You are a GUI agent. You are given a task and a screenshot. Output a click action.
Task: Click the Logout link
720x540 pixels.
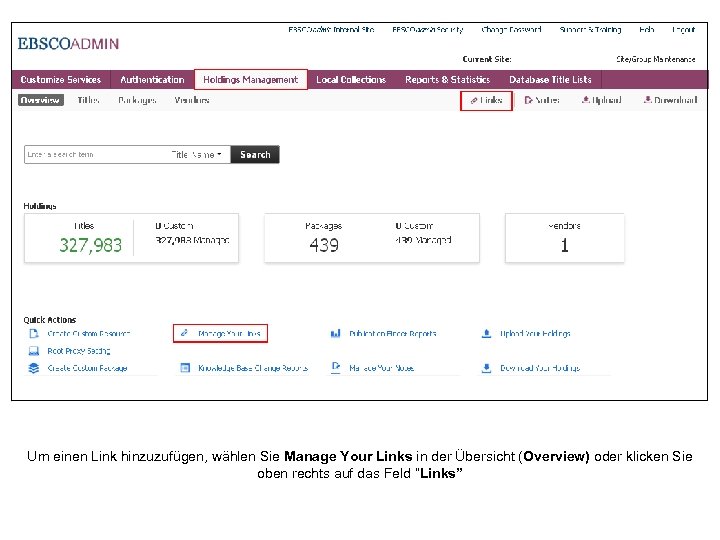683,30
